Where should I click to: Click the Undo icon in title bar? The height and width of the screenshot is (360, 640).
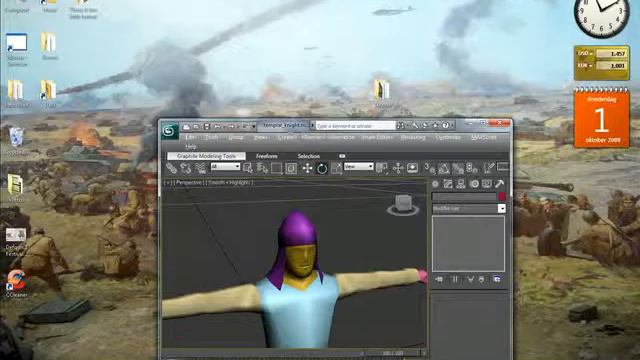point(218,127)
